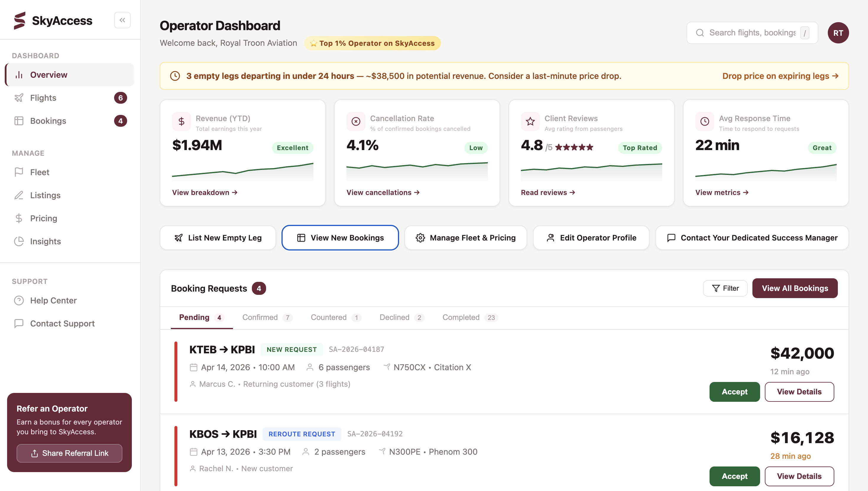The image size is (868, 491).
Task: Accept the KTEB to KPBI booking request
Action: coord(734,392)
